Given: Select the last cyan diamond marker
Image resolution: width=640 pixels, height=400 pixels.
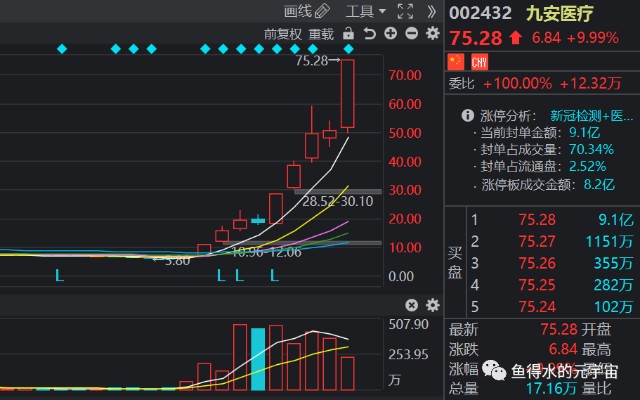Looking at the screenshot, I should pyautogui.click(x=348, y=49).
